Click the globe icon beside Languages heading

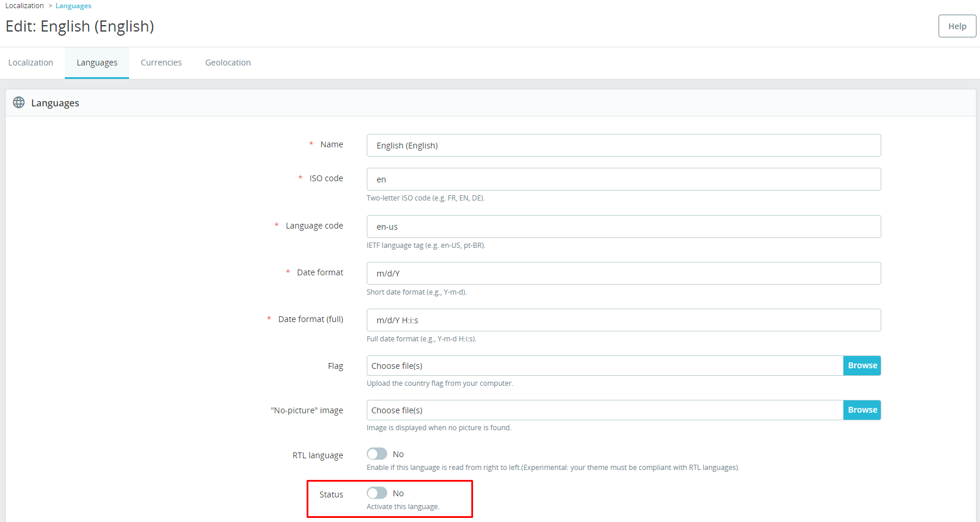[x=19, y=103]
